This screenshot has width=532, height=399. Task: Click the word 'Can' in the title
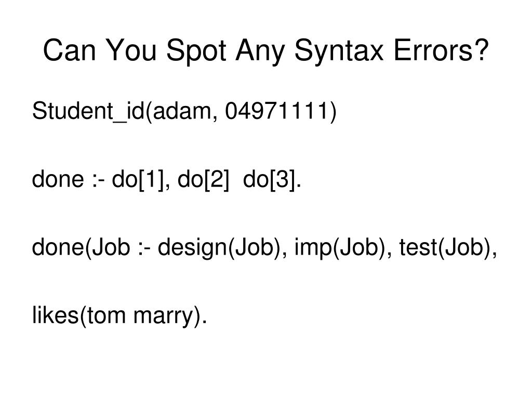[x=70, y=50]
